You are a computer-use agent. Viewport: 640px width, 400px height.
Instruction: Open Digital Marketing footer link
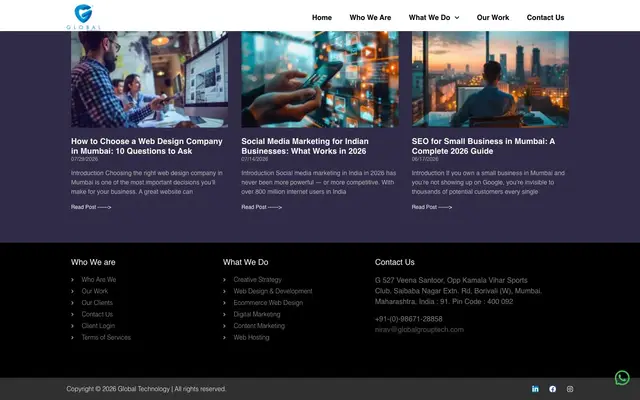257,314
